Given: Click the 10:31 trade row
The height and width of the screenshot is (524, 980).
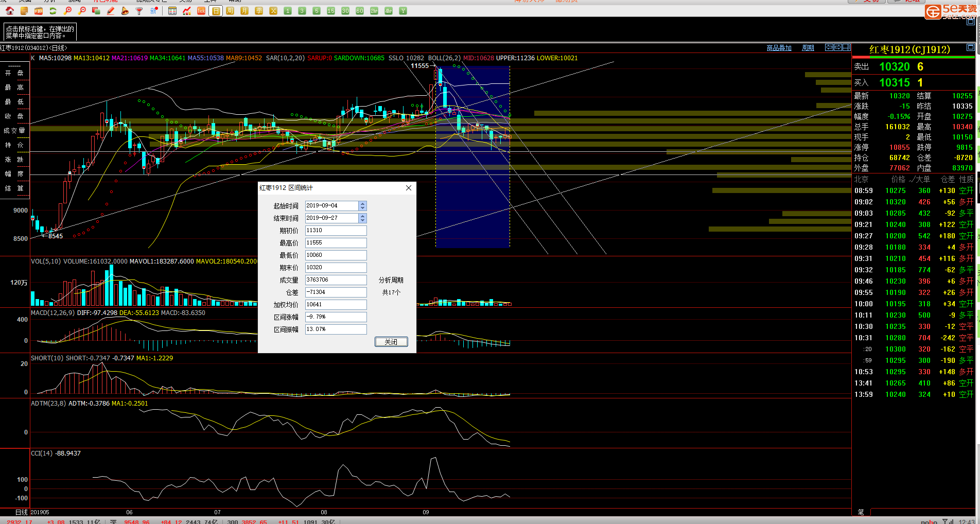Looking at the screenshot, I should pos(914,338).
